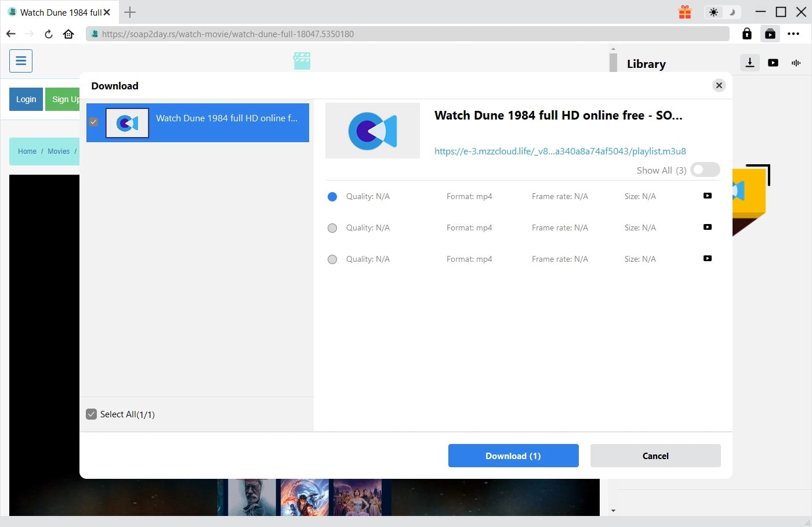
Task: Open the audio waveform panel icon
Action: pyautogui.click(x=796, y=63)
